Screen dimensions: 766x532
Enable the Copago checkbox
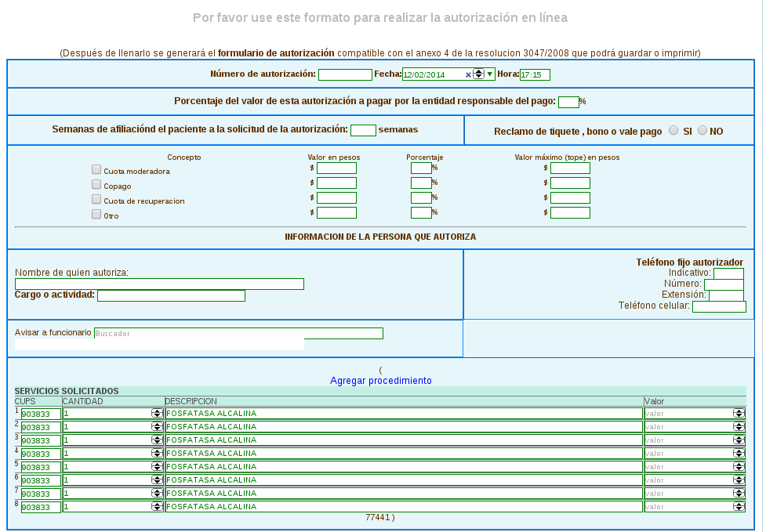coord(96,184)
